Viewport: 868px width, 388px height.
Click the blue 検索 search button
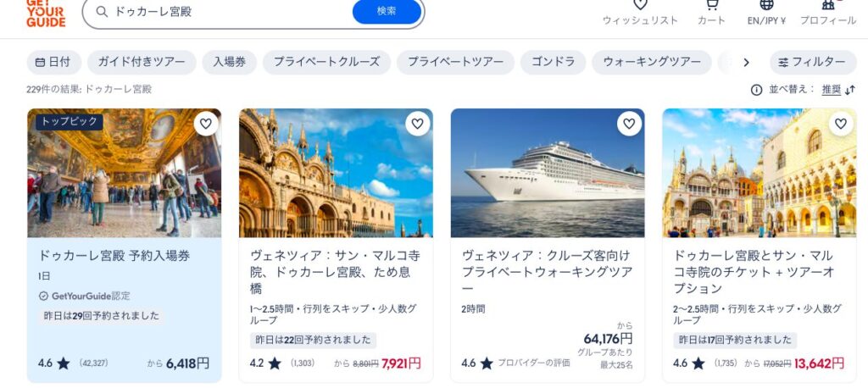pyautogui.click(x=387, y=12)
